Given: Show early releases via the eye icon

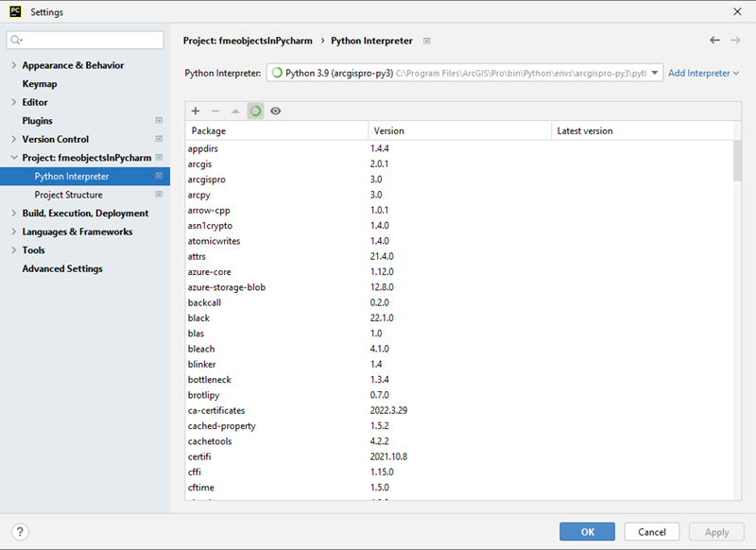Looking at the screenshot, I should click(275, 111).
